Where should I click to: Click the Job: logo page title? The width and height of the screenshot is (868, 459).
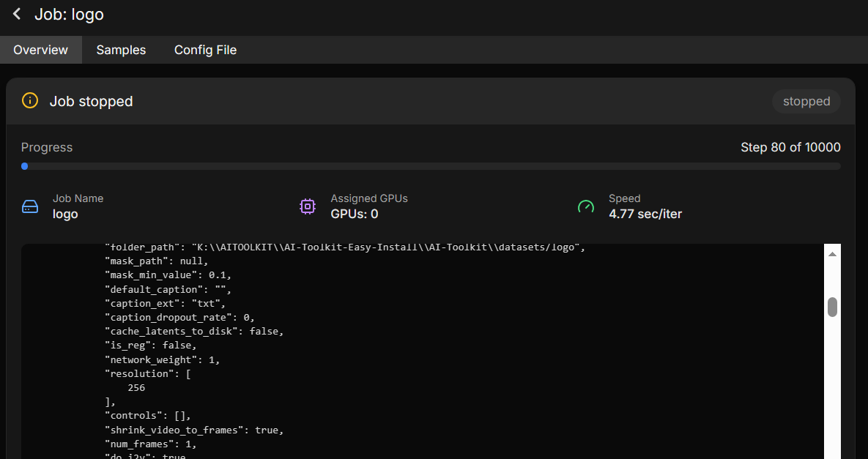pyautogui.click(x=69, y=15)
